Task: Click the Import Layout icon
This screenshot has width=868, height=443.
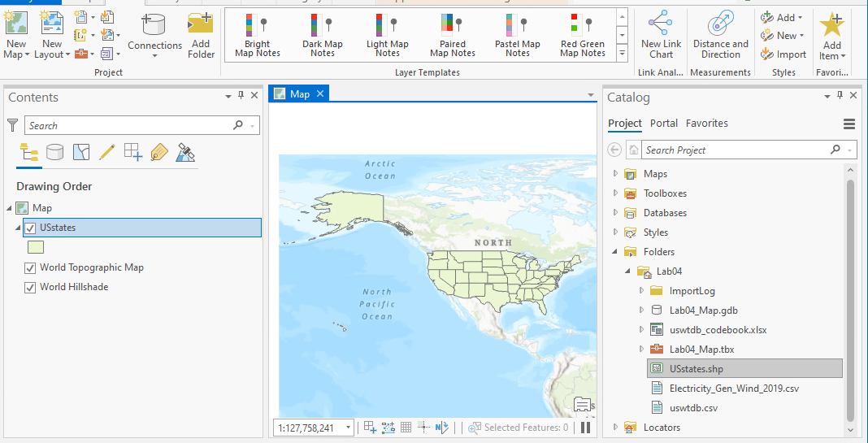Action: (x=107, y=36)
